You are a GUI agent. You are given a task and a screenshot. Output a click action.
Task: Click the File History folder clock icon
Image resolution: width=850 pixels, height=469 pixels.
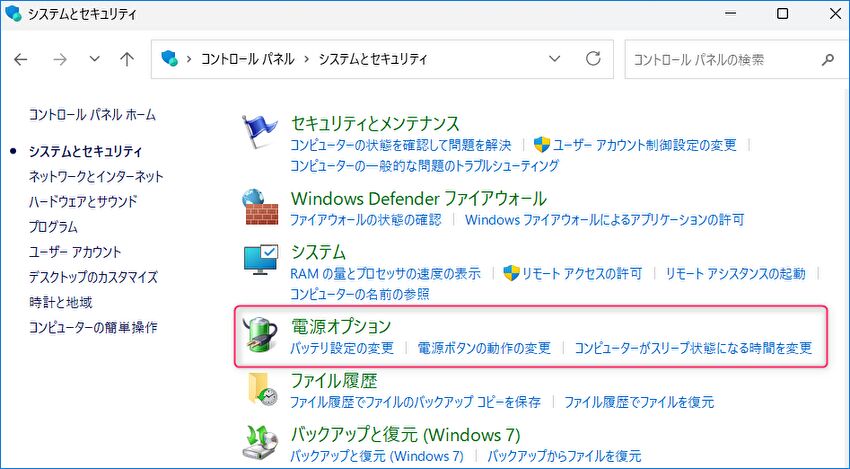[x=262, y=390]
